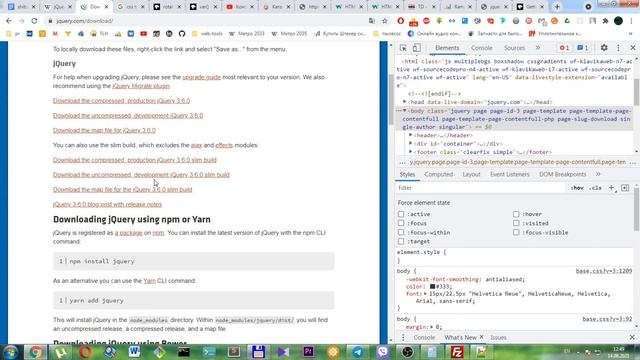Image resolution: width=640 pixels, height=360 pixels.
Task: Expand the font shorthand property triangle
Action: 425,294
